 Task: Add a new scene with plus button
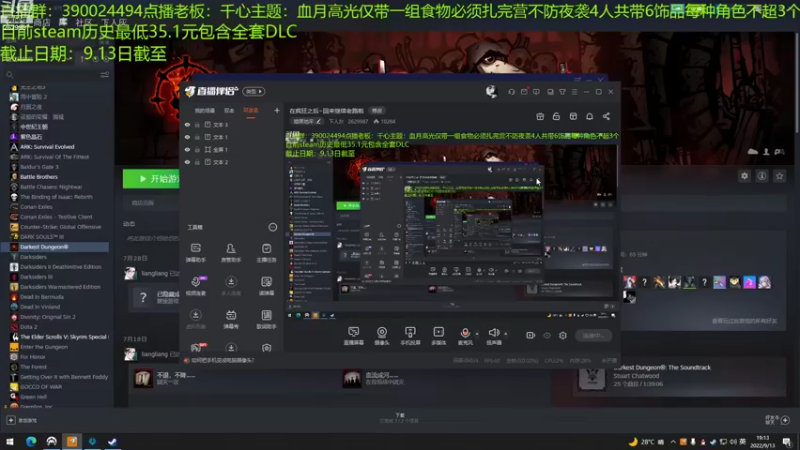pyautogui.click(x=277, y=110)
